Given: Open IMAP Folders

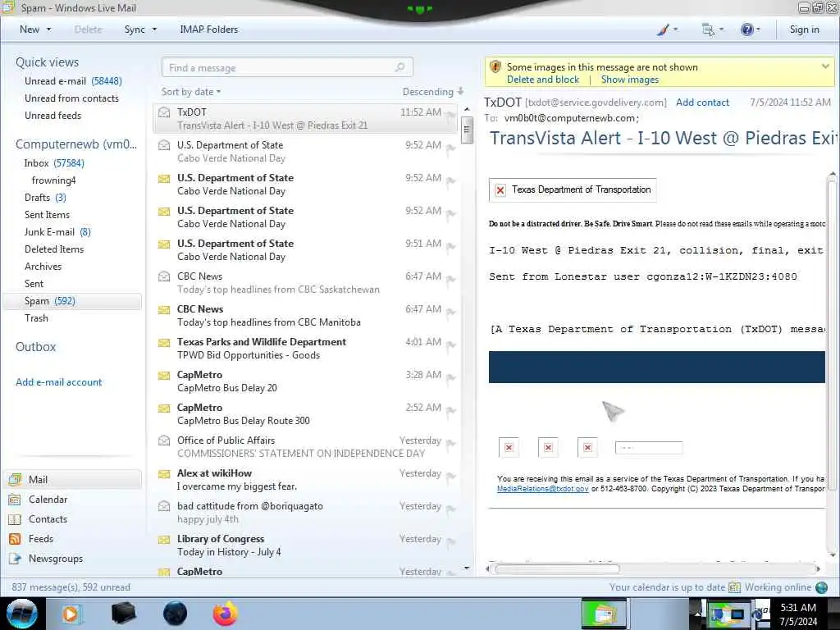Looking at the screenshot, I should (x=209, y=30).
